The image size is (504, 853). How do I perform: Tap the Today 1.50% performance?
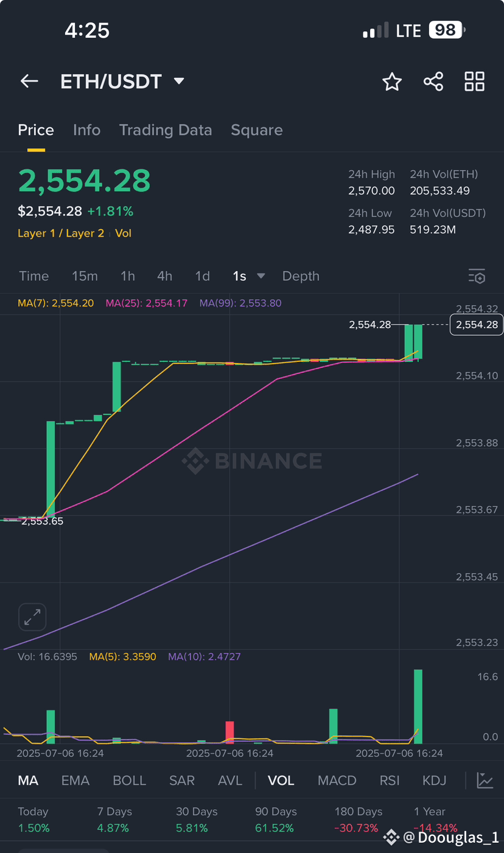point(33,820)
